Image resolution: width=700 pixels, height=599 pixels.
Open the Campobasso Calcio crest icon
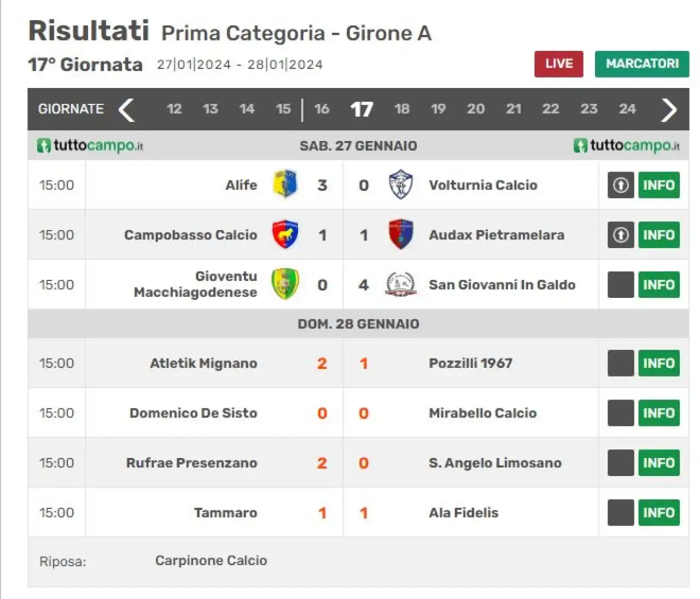click(x=285, y=234)
